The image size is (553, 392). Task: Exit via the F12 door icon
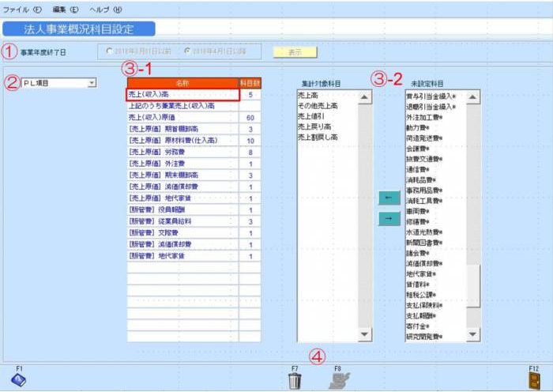534,381
